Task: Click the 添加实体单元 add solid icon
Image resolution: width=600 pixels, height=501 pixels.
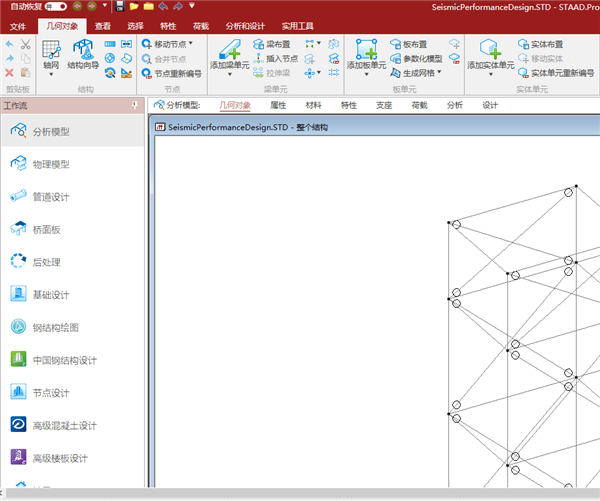Action: [491, 49]
